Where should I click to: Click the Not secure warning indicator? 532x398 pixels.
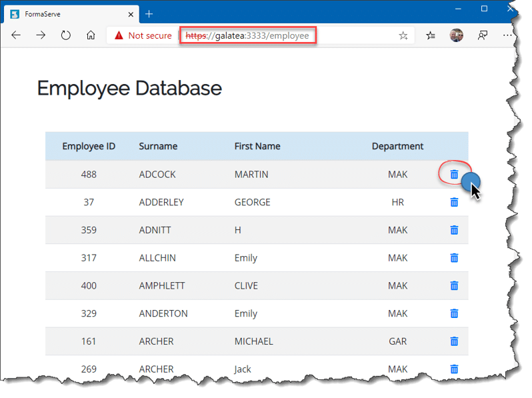[x=143, y=36]
